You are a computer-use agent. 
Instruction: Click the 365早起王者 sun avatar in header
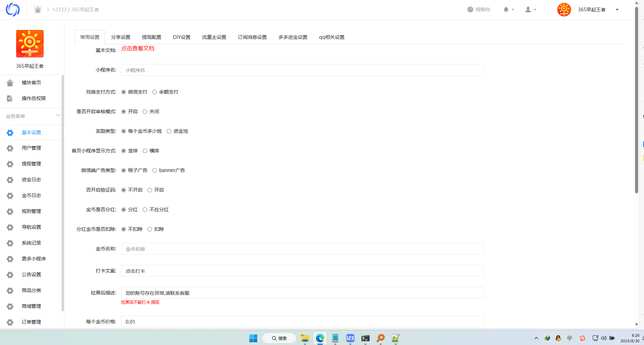click(564, 10)
